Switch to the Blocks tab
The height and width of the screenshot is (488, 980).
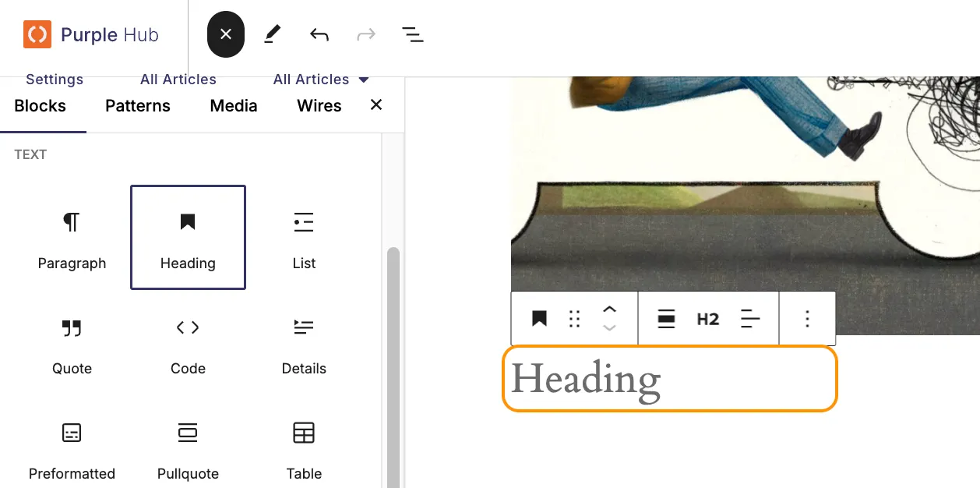coord(41,106)
